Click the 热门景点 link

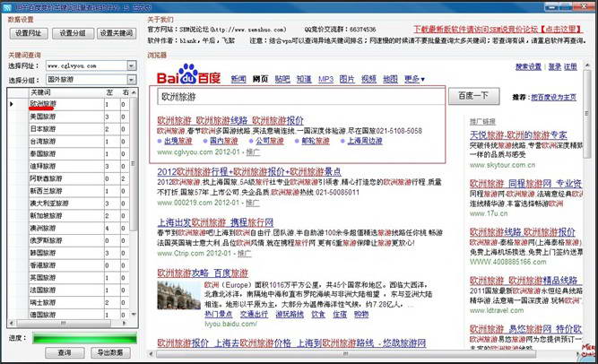tap(219, 315)
